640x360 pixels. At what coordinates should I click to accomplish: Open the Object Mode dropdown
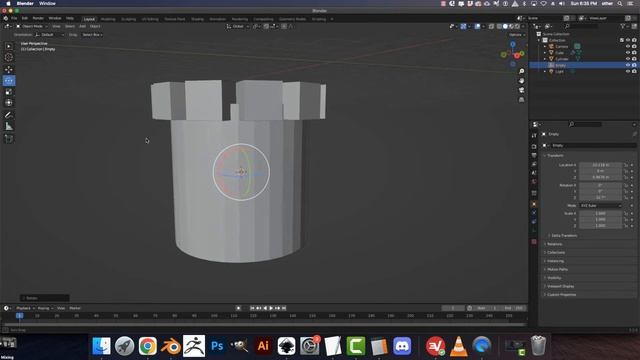[32, 26]
